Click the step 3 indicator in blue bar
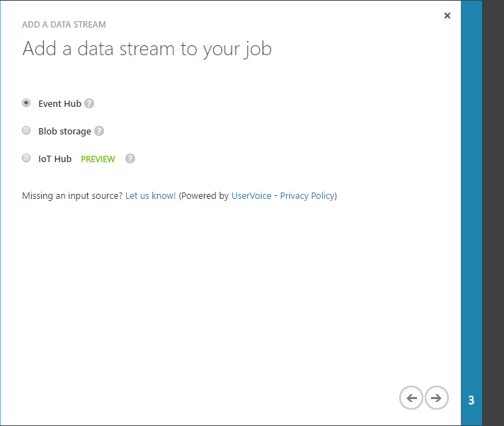The image size is (504, 426). coord(471,401)
